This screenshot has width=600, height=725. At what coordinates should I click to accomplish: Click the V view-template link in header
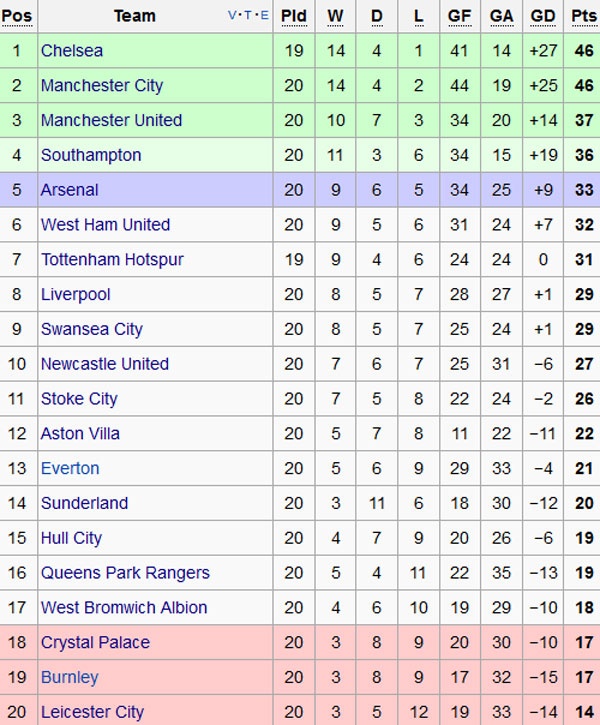click(233, 15)
